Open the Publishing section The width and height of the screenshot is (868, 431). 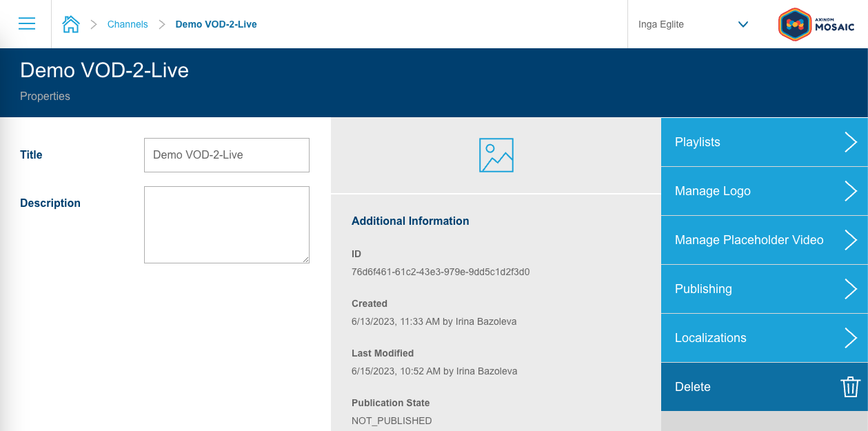703,289
